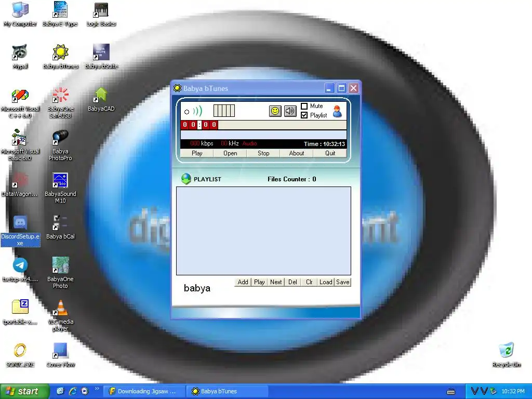This screenshot has height=399, width=532.
Task: Click Add below the playlist
Action: click(x=243, y=282)
